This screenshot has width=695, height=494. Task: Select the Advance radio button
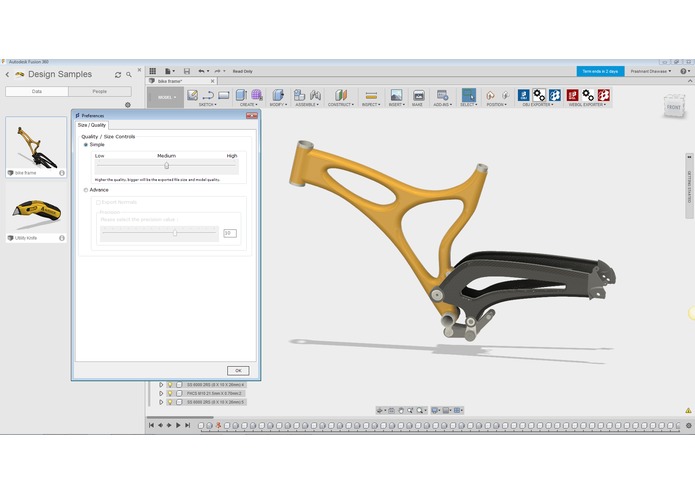86,190
